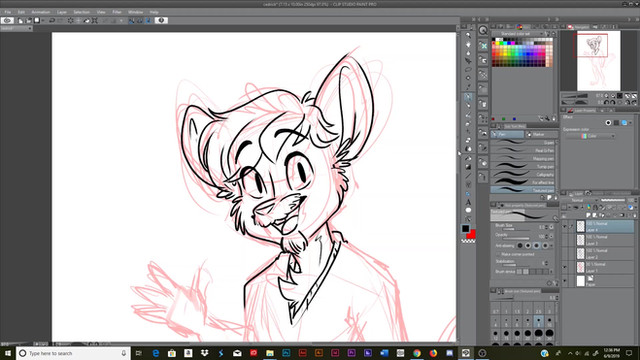Viewport: 640px width, 360px height.
Task: Enable the Make corner pointed checkbox
Action: click(498, 254)
